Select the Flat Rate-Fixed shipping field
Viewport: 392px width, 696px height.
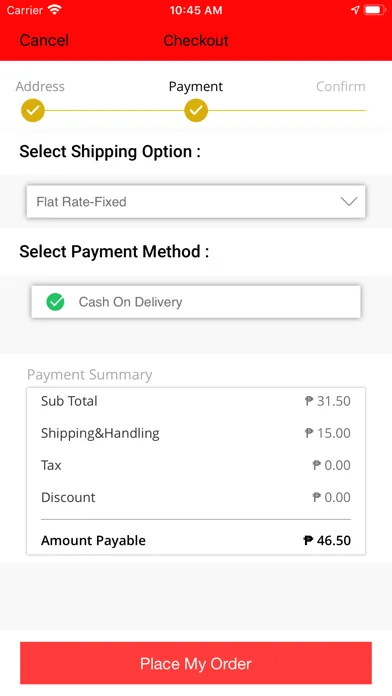click(196, 202)
